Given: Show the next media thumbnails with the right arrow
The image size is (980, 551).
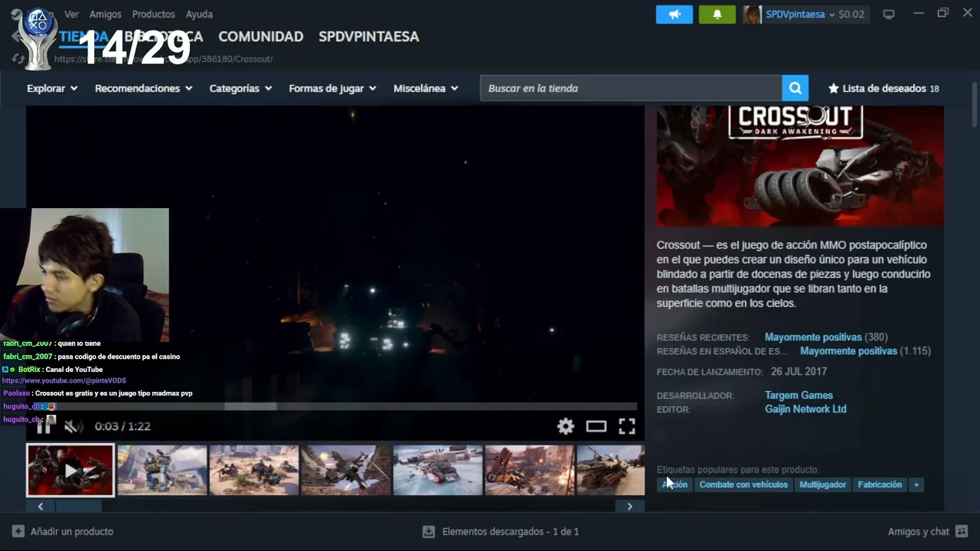Looking at the screenshot, I should 630,506.
